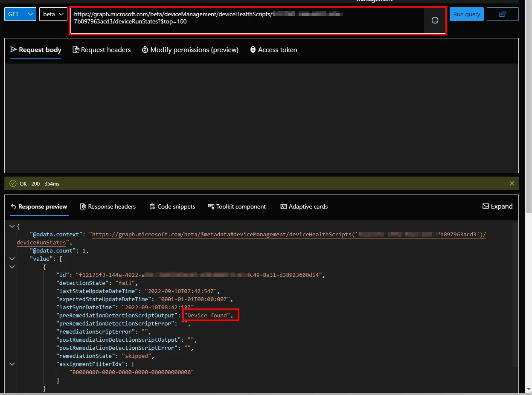Click the lastSyncDateTime value
The width and height of the screenshot is (532, 395).
tap(158, 307)
